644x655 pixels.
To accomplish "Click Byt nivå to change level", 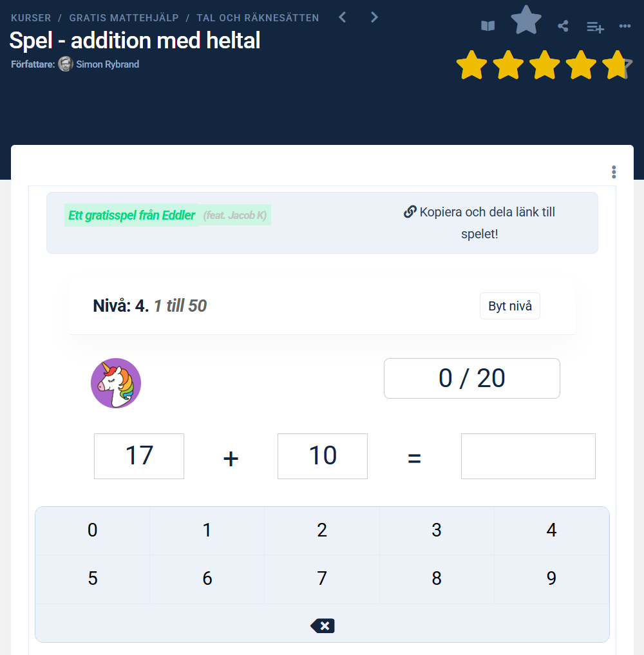I will coord(510,306).
